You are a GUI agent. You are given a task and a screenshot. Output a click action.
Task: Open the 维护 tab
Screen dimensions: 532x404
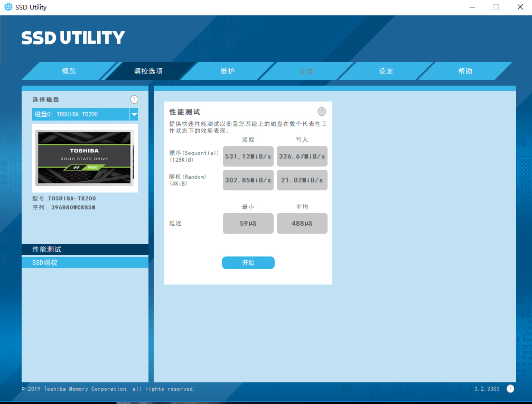(228, 71)
